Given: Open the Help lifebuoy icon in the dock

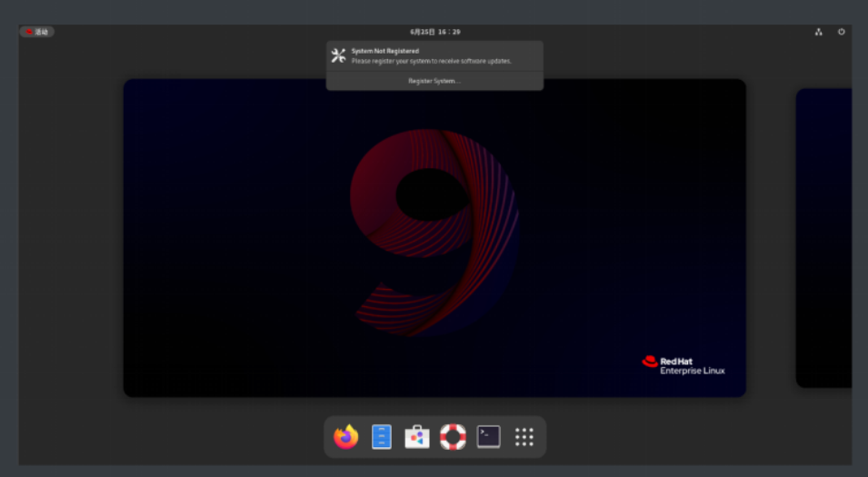Looking at the screenshot, I should coord(453,437).
